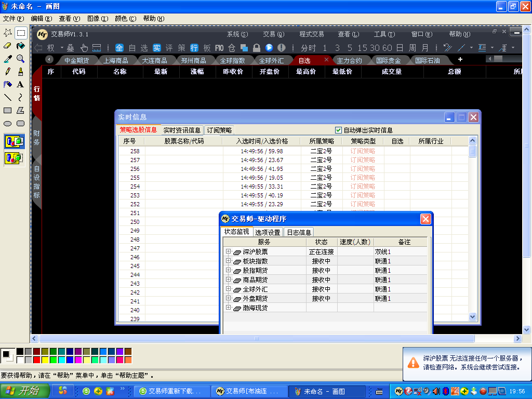Choose the Magnifier tool
The height and width of the screenshot is (399, 532).
(x=21, y=59)
